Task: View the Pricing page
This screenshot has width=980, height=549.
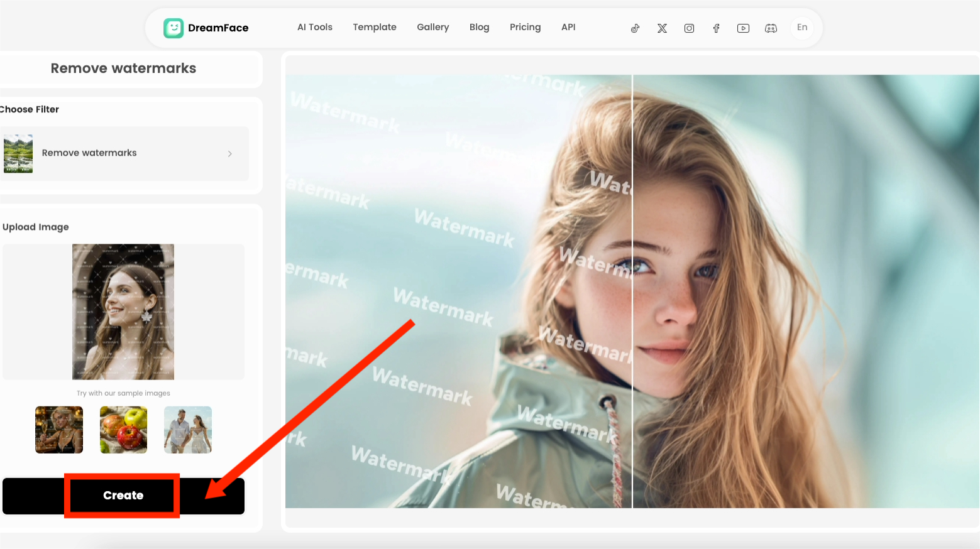Action: [525, 27]
